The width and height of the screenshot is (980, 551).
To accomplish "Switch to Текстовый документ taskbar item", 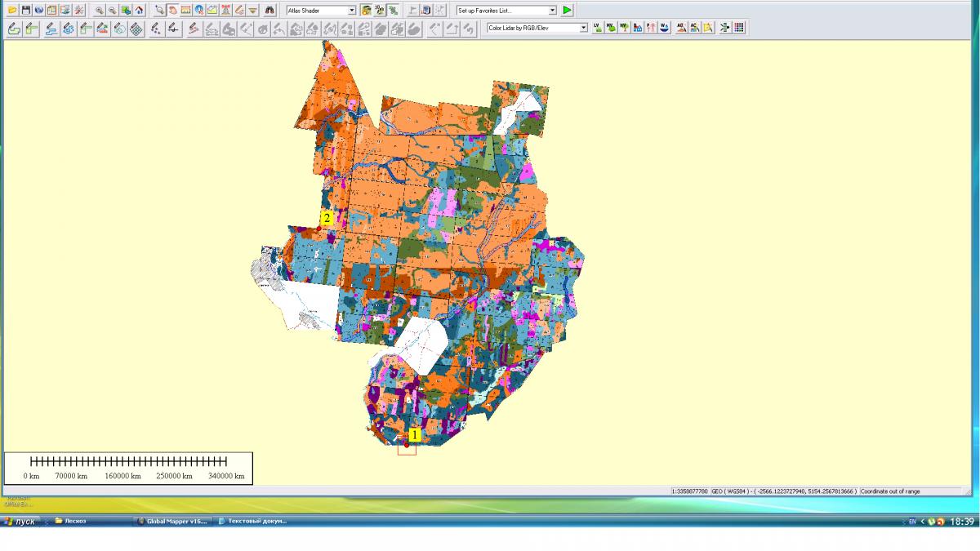I will (x=253, y=521).
